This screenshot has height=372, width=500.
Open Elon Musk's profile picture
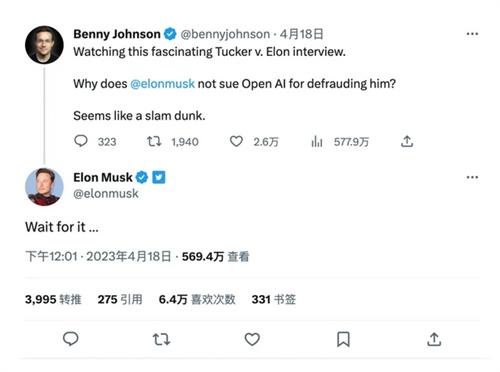[x=44, y=187]
